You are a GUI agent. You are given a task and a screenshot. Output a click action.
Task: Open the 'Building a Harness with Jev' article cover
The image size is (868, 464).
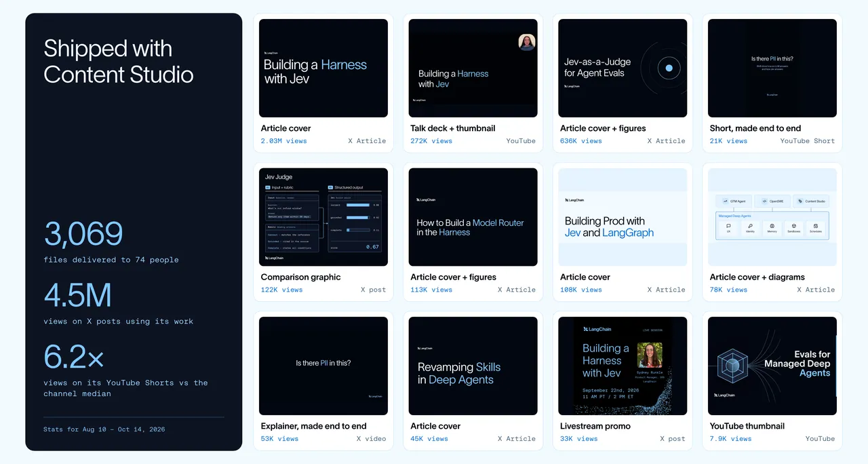click(323, 68)
